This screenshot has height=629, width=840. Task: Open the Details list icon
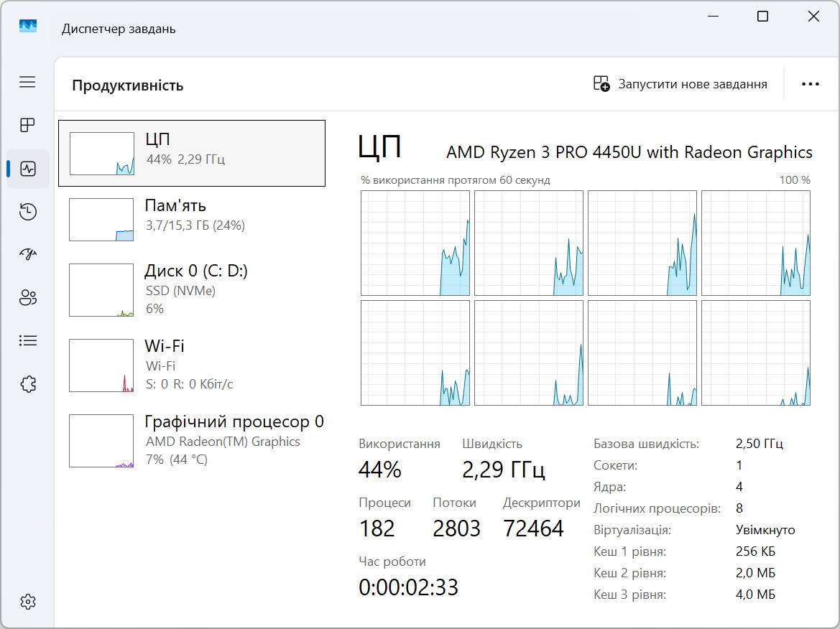coord(27,340)
